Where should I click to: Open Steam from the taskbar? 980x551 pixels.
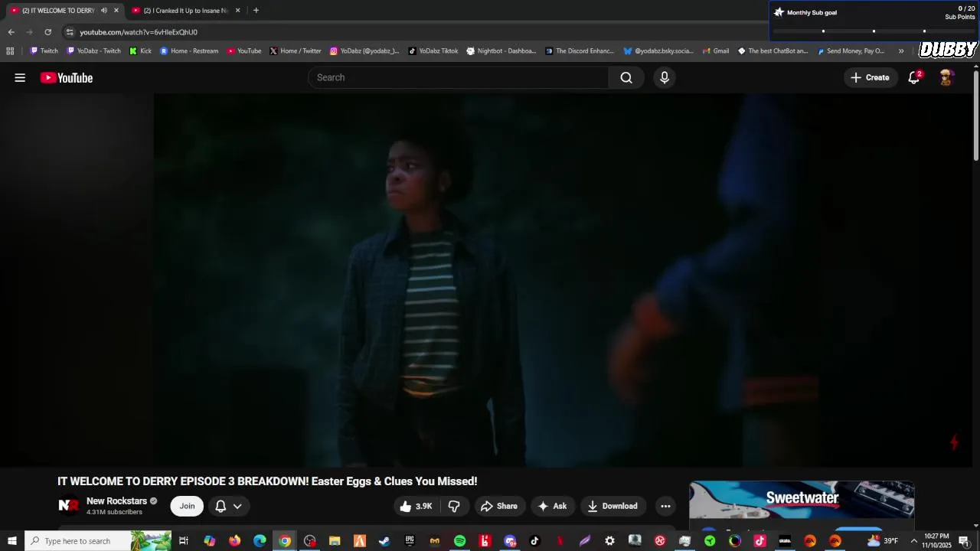384,541
